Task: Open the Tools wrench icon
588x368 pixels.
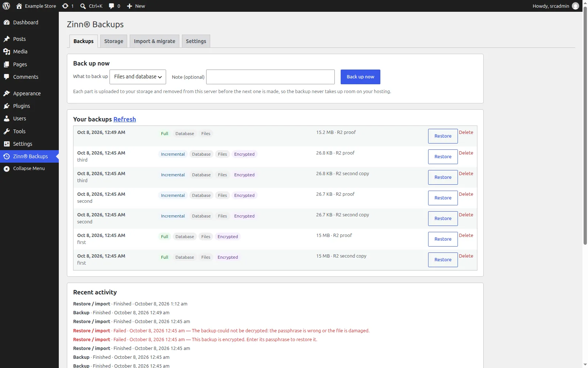Action: click(7, 131)
